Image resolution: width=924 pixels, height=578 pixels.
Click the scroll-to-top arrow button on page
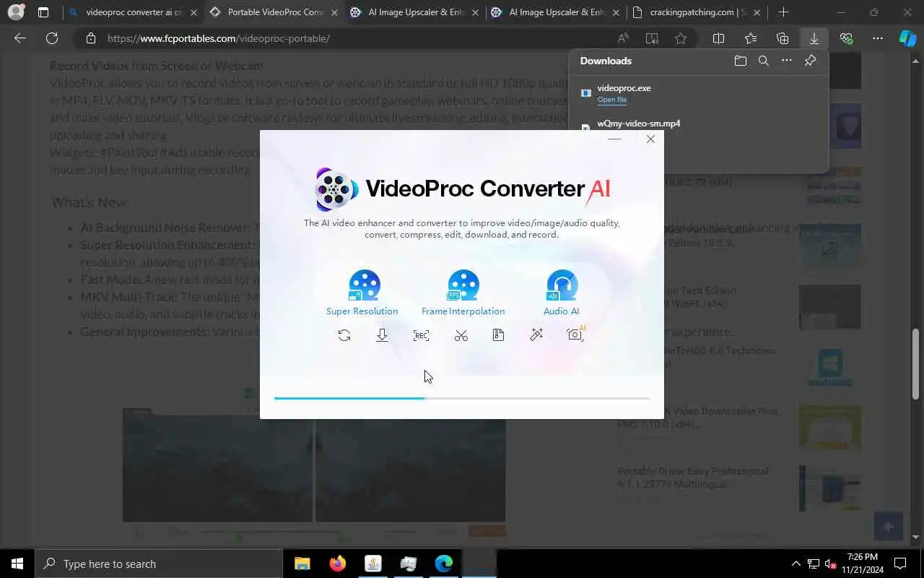(888, 527)
